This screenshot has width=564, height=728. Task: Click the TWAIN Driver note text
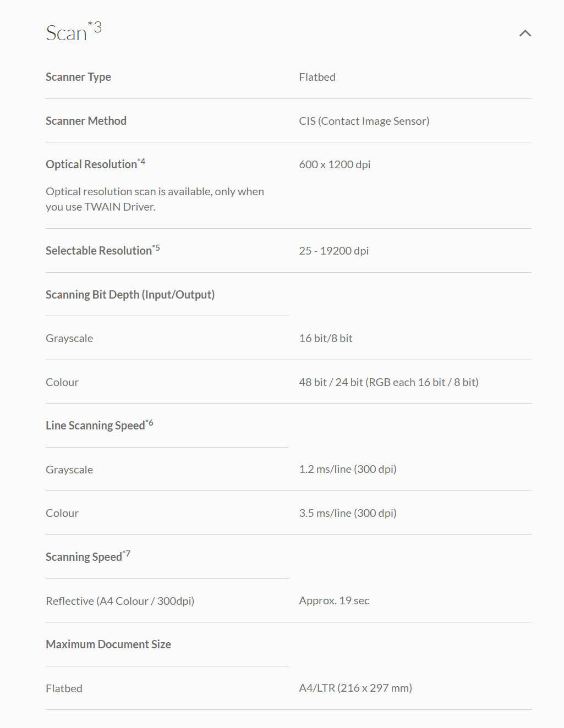(x=155, y=199)
